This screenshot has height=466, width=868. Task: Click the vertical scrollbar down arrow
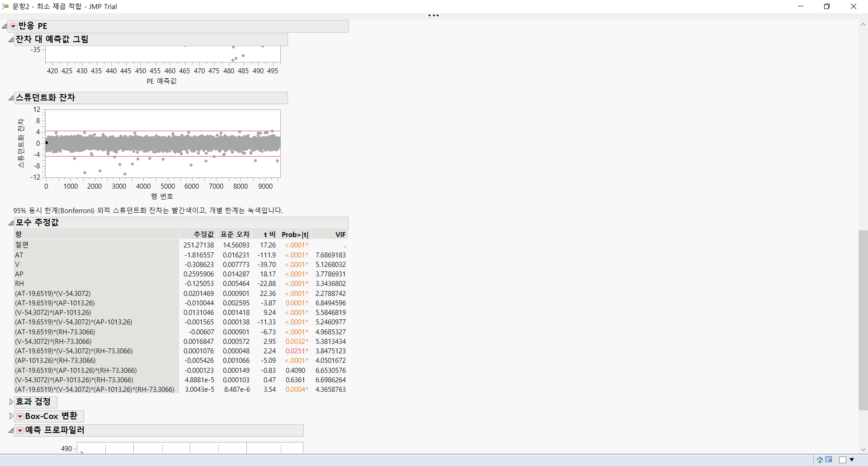tap(863, 449)
